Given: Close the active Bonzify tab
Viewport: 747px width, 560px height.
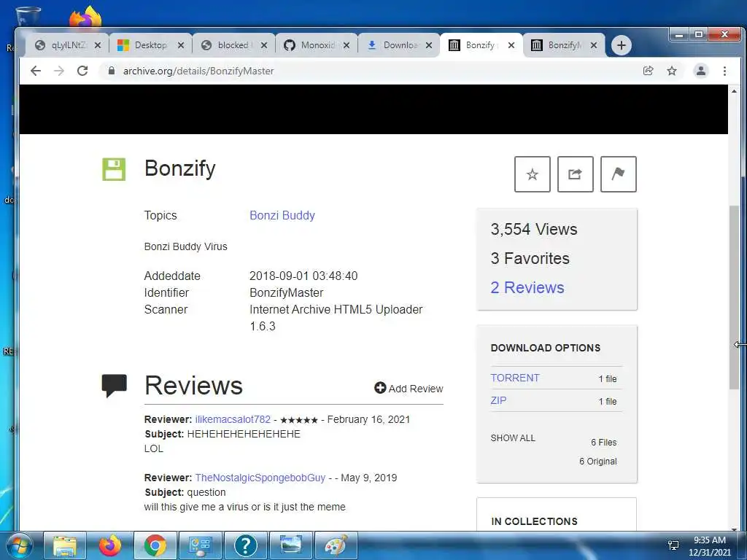Looking at the screenshot, I should [x=511, y=45].
